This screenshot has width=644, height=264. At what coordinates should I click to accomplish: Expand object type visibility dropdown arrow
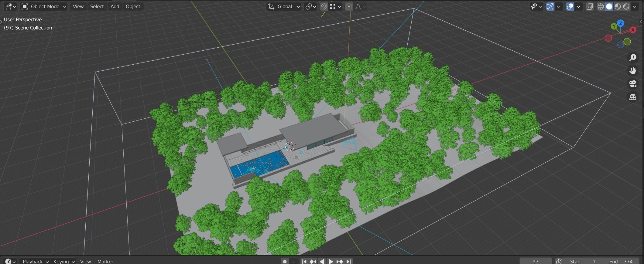click(x=541, y=6)
